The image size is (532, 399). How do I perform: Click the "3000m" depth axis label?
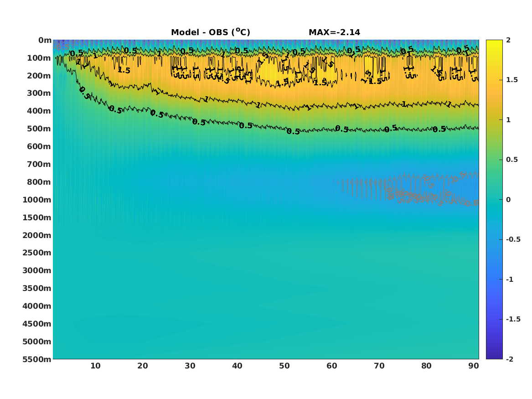(37, 270)
